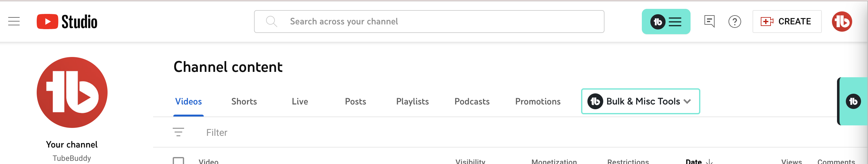Open the hamburger navigation menu
Screen dimensions: 868x164
tap(14, 22)
